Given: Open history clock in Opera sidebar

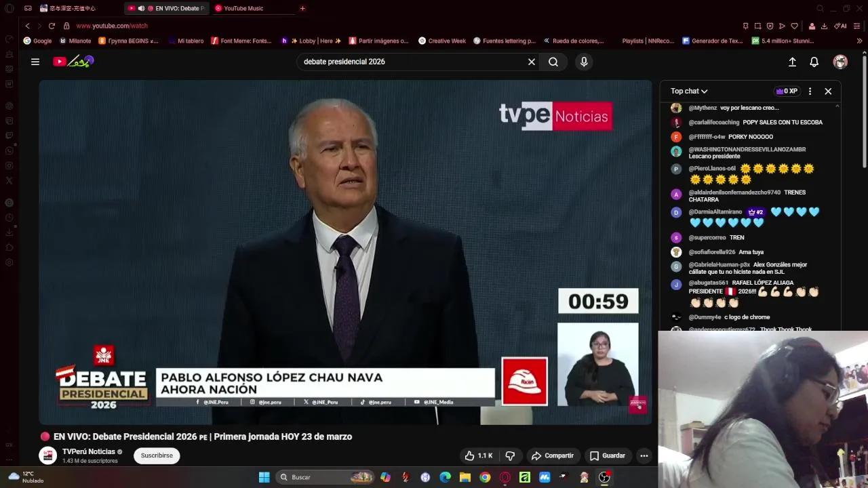Looking at the screenshot, I should (9, 218).
